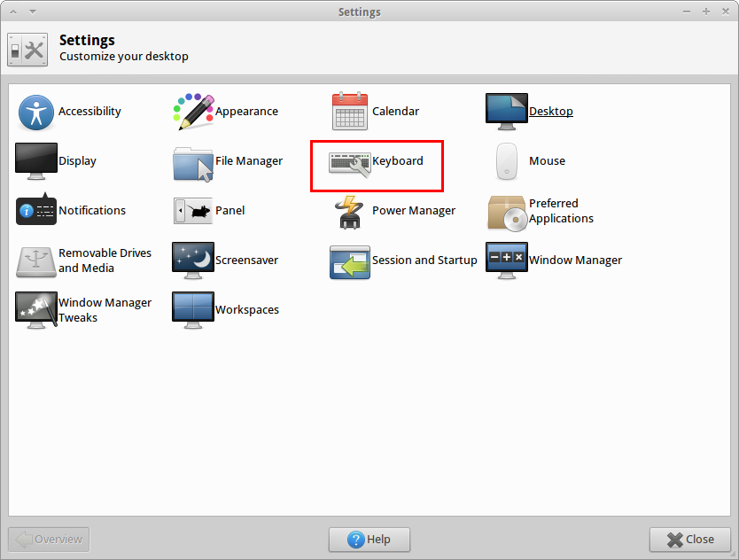The width and height of the screenshot is (739, 560).
Task: Open Appearance pencil and palette icon
Action: [x=193, y=112]
